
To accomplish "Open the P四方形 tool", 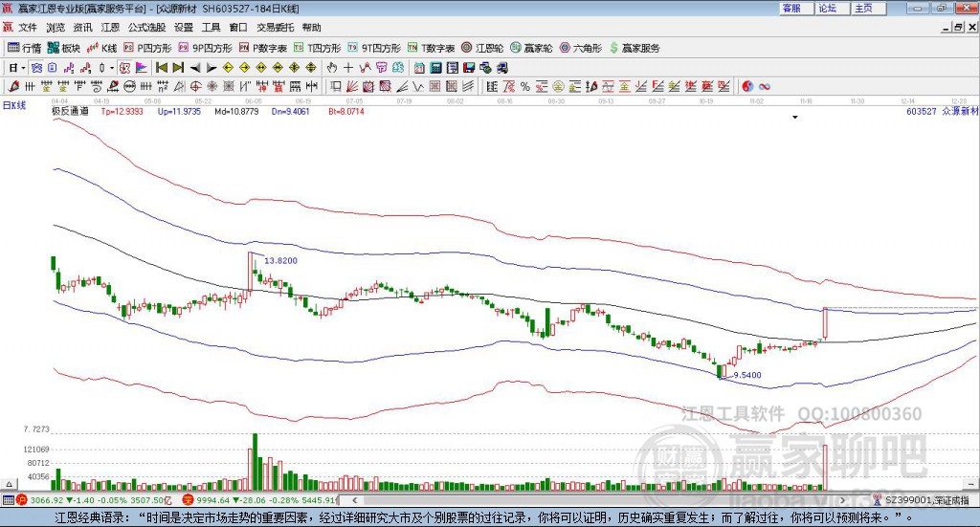I will point(147,48).
